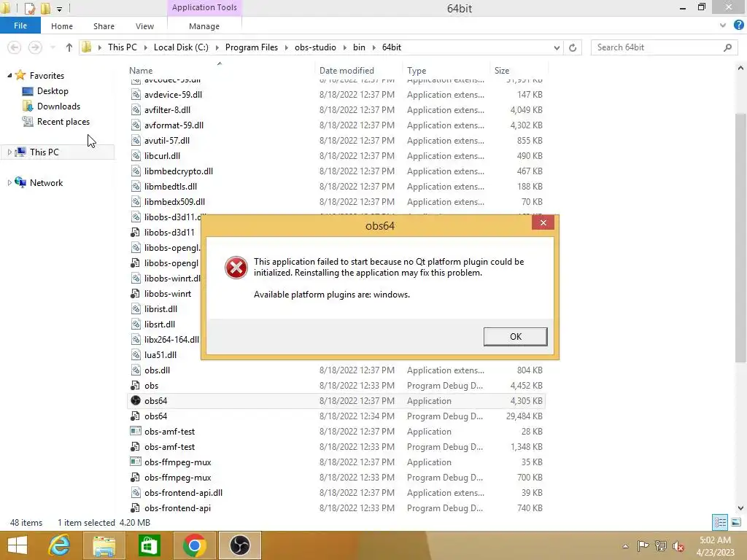
Task: Open dropdown arrow after obs-studio breadcrumb
Action: (344, 47)
